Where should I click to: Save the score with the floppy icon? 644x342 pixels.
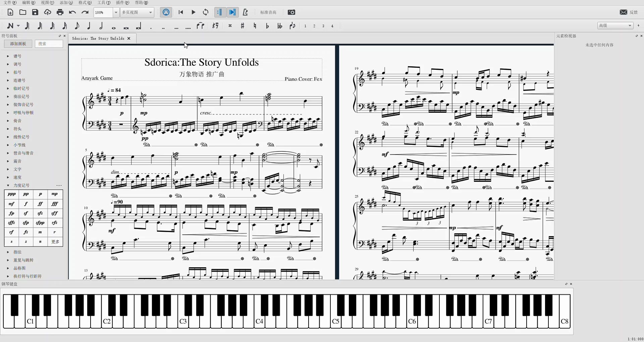35,12
